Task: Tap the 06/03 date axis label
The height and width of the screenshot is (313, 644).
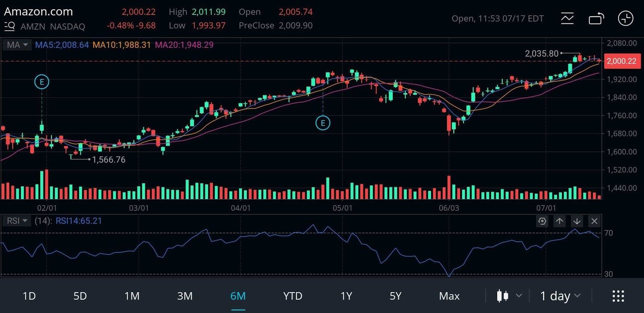Action: [449, 208]
